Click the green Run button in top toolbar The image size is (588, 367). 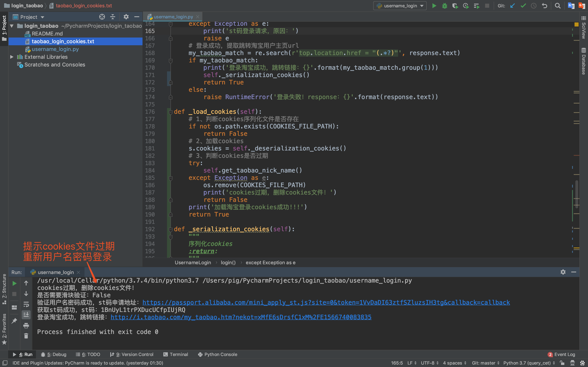(x=434, y=6)
